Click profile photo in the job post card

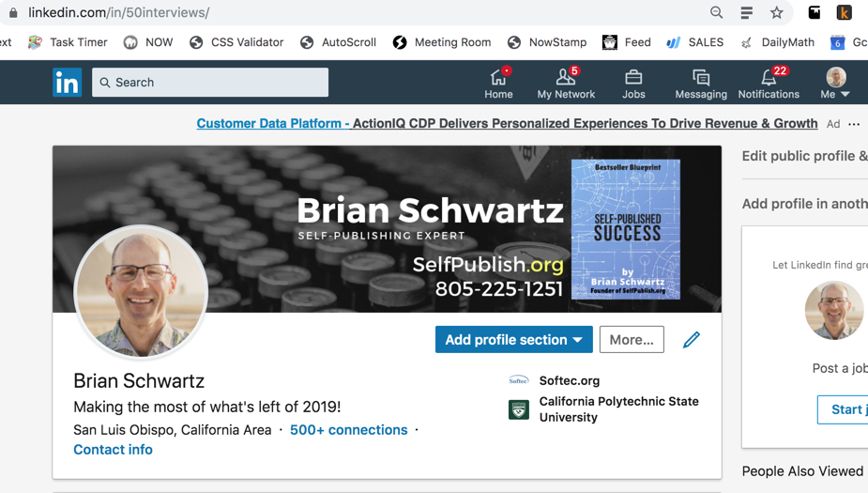coord(834,310)
